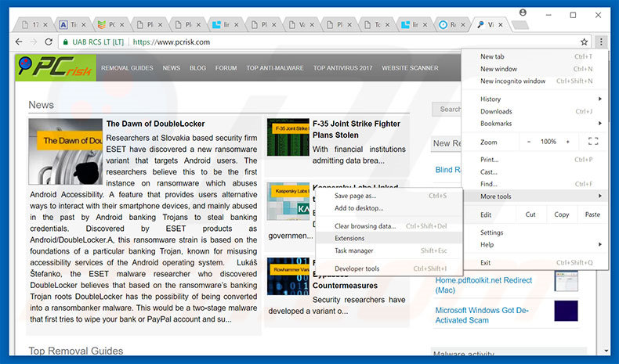Switch to the first tab labeled 17
Image resolution: width=619 pixels, height=364 pixels.
click(x=34, y=24)
